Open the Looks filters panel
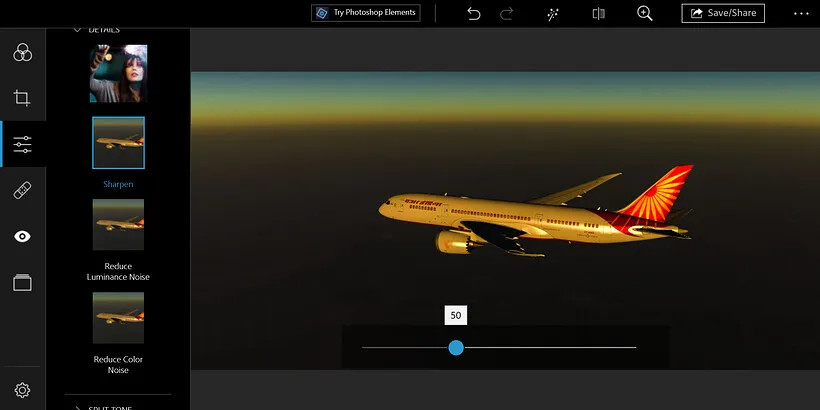The width and height of the screenshot is (820, 410). coord(22,52)
